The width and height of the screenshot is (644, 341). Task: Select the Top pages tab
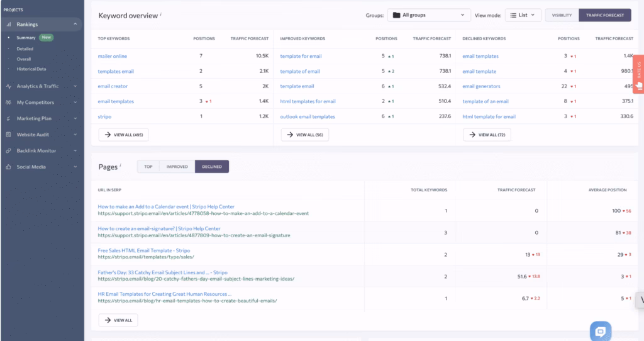[x=148, y=167]
